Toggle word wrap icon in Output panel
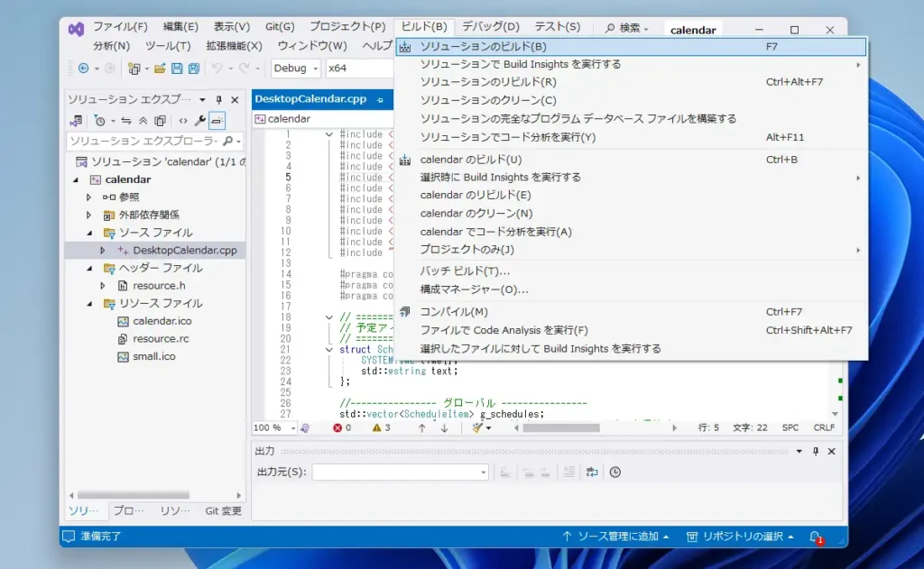Screen dimensions: 924x569 pyautogui.click(x=592, y=472)
